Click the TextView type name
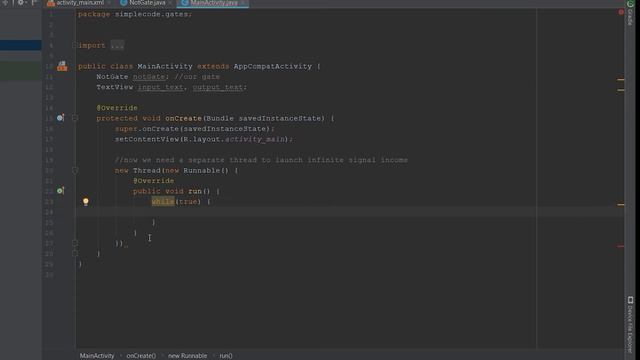Image resolution: width=640 pixels, height=360 pixels. tap(115, 87)
